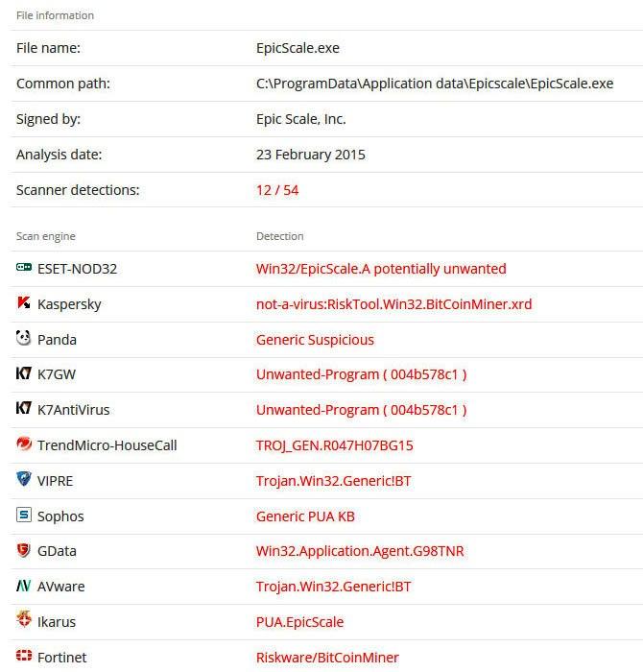This screenshot has width=643, height=672.
Task: Click the ESET-NOD32 engine icon
Action: click(x=24, y=268)
